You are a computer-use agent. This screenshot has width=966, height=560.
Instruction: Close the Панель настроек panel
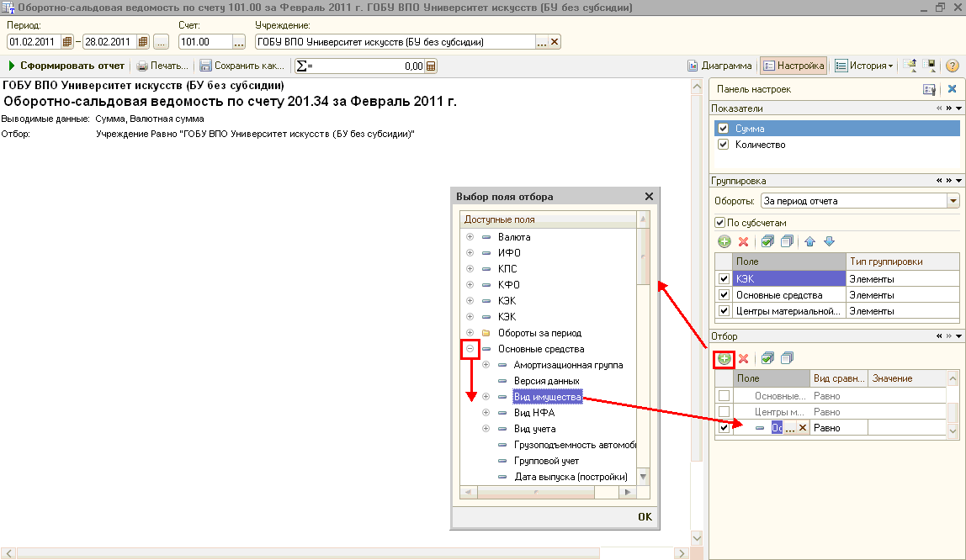[x=952, y=89]
